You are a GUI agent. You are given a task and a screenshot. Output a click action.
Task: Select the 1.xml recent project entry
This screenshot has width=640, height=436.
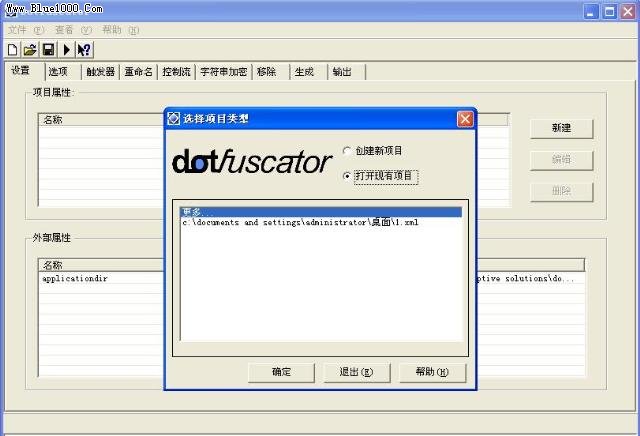pyautogui.click(x=300, y=222)
